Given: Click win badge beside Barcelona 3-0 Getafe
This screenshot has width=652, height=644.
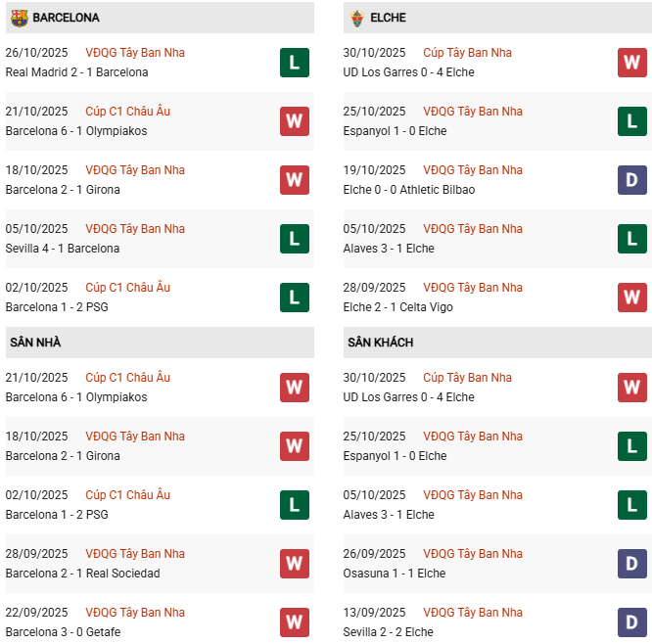Looking at the screenshot, I should point(294,622).
